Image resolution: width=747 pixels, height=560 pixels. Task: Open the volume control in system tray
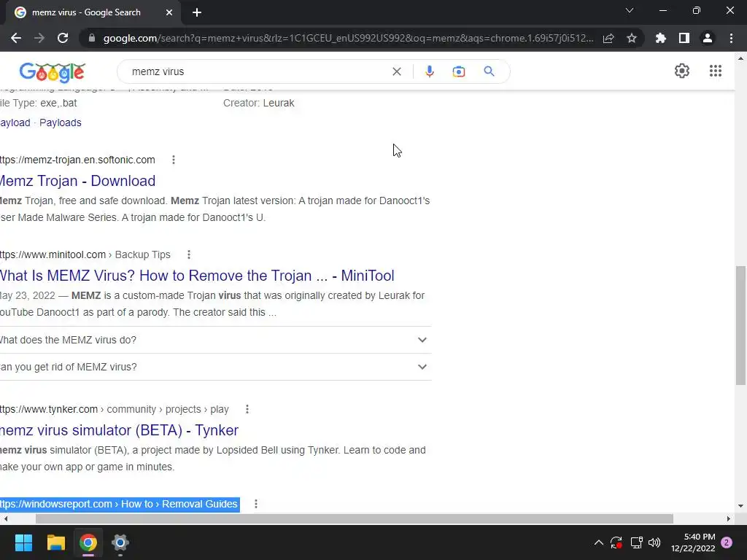(x=654, y=542)
